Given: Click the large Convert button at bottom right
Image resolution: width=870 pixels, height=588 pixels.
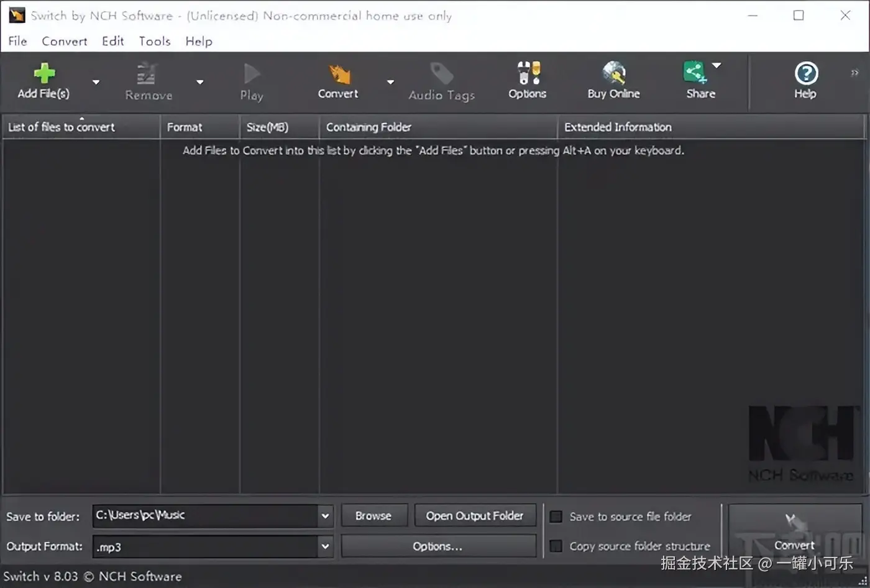Looking at the screenshot, I should (795, 533).
